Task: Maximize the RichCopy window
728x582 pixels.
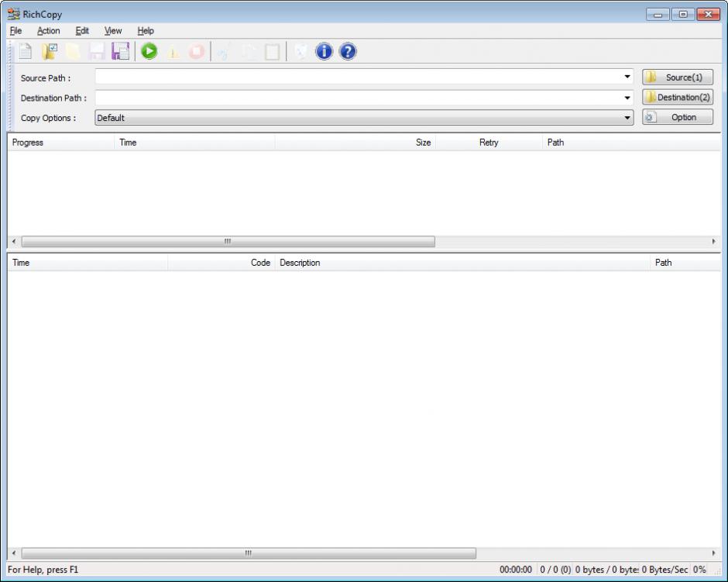Action: point(683,15)
